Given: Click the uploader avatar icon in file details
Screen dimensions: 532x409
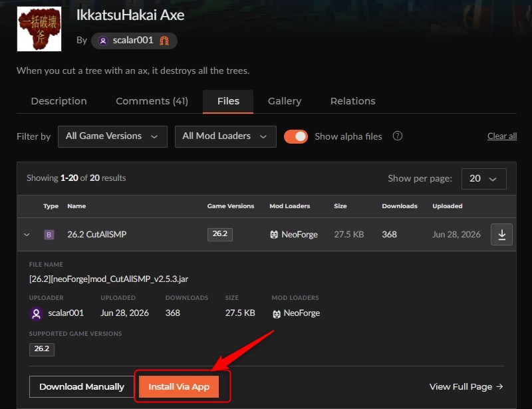Looking at the screenshot, I should (37, 313).
